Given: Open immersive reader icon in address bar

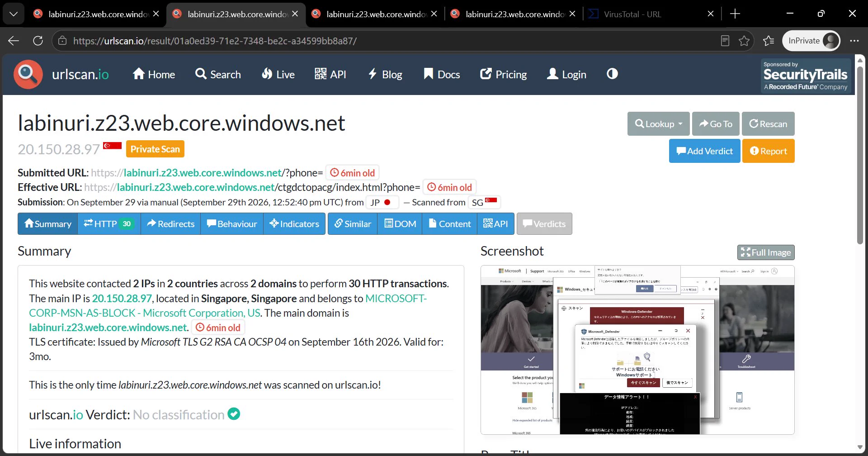Looking at the screenshot, I should tap(725, 41).
